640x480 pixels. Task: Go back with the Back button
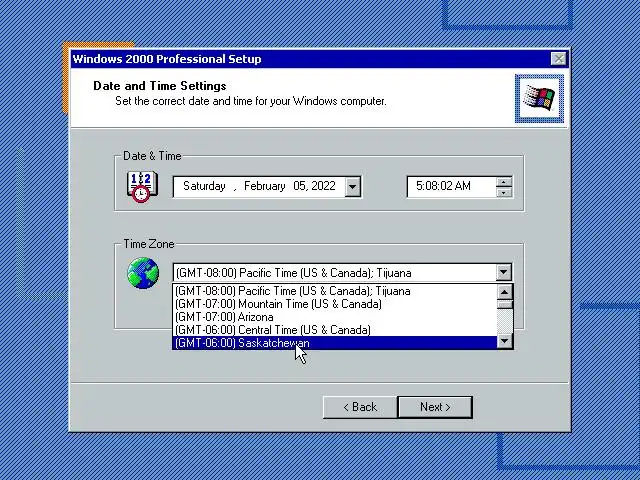(360, 407)
